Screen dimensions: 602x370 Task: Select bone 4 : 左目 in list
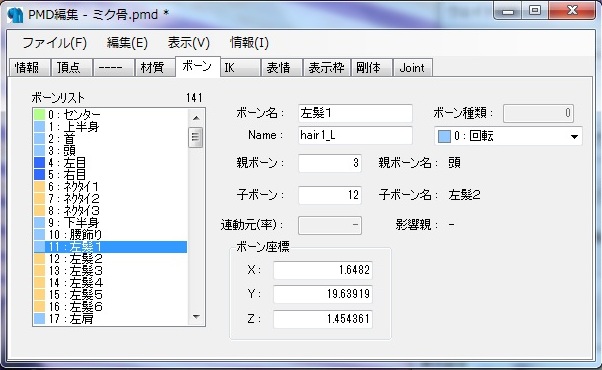pyautogui.click(x=110, y=162)
